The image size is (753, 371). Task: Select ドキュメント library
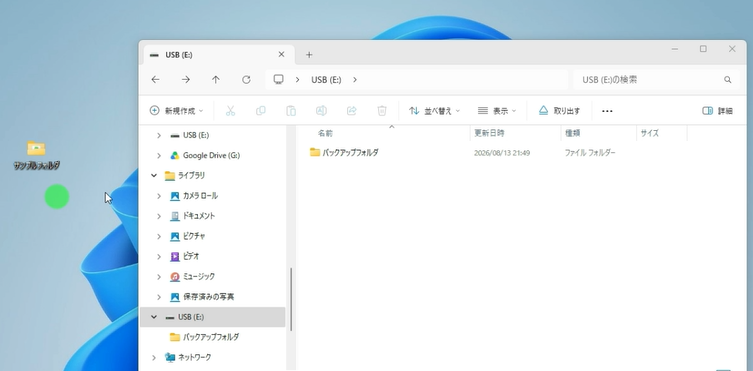199,216
